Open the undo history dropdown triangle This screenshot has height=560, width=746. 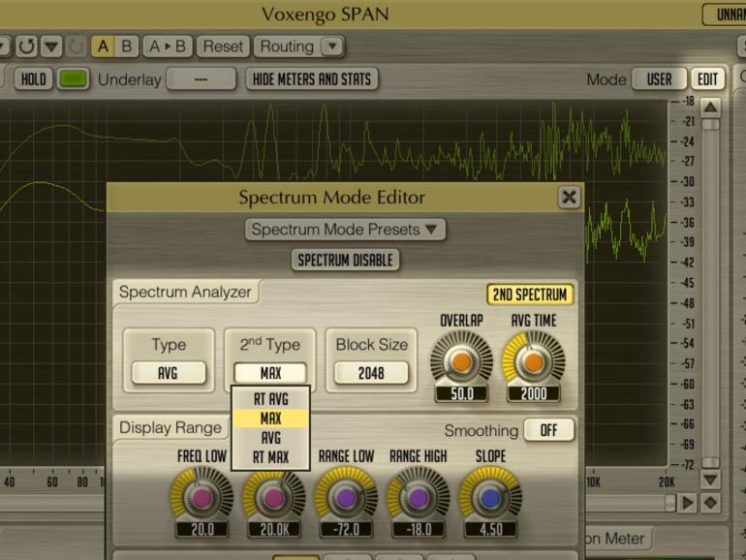click(x=50, y=47)
